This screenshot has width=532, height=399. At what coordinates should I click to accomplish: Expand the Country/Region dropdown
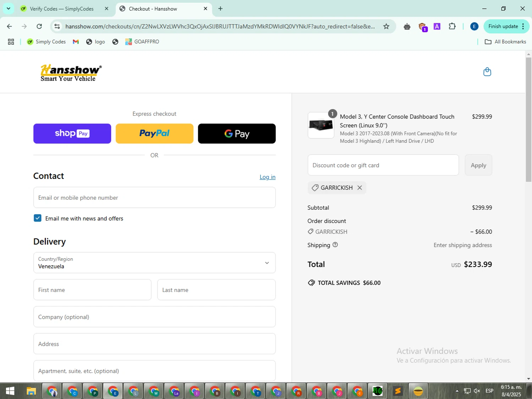154,263
